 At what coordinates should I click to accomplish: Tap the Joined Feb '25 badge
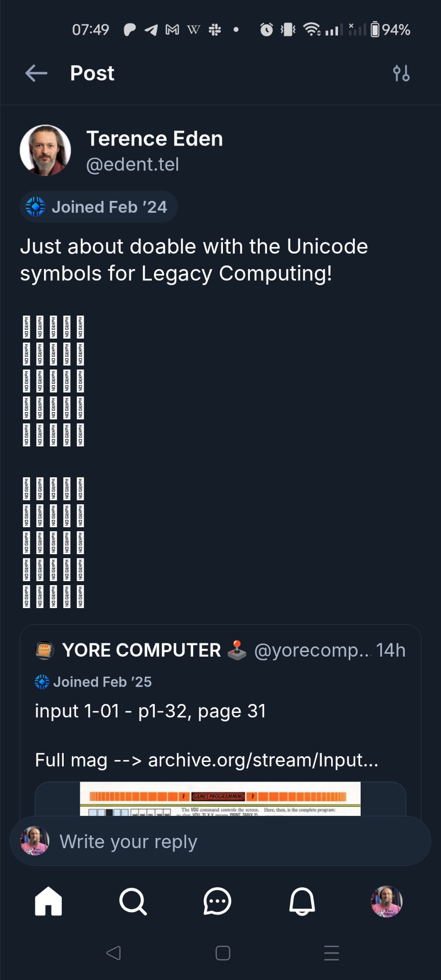93,682
